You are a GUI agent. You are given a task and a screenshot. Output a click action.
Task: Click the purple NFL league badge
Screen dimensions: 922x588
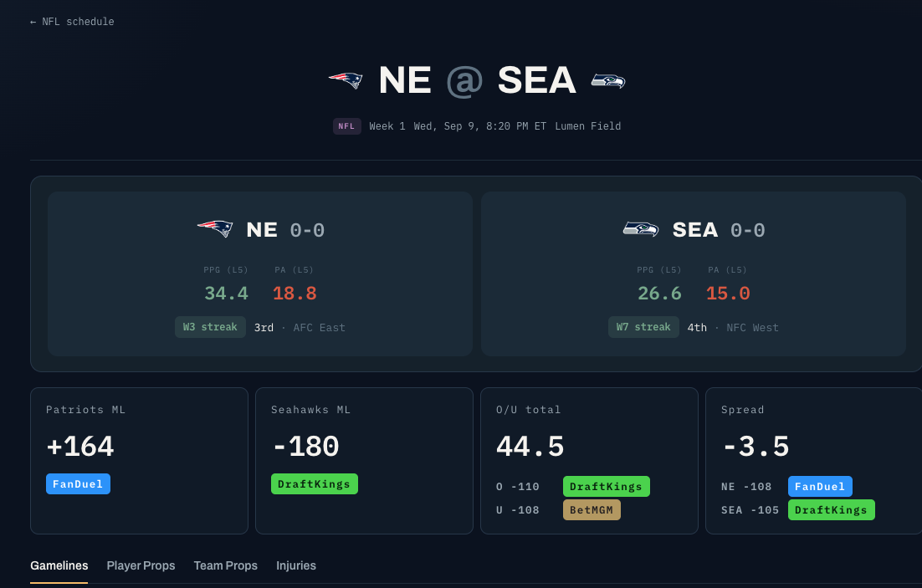tap(347, 126)
